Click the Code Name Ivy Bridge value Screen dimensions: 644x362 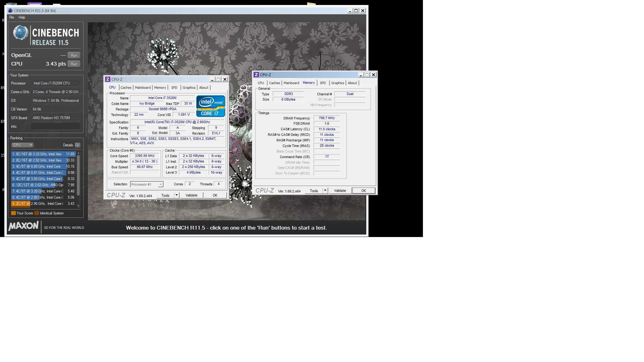pos(147,104)
